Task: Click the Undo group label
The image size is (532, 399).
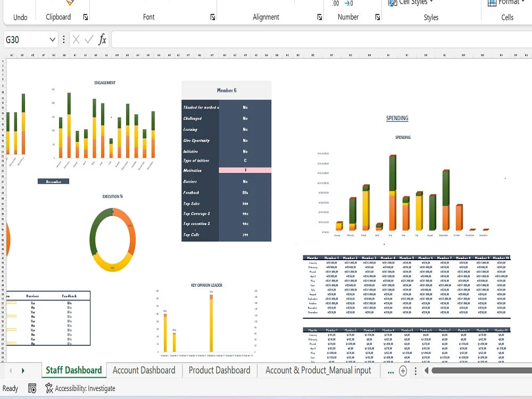Action: 20,18
